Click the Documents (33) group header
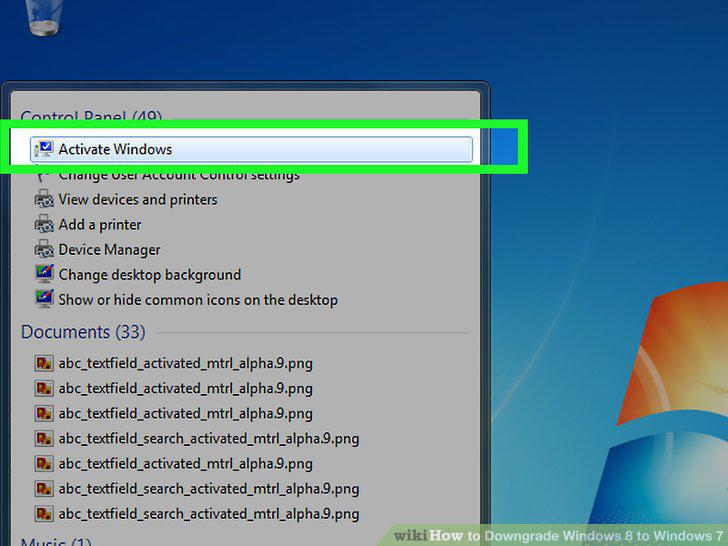Viewport: 728px width, 546px height. click(83, 332)
